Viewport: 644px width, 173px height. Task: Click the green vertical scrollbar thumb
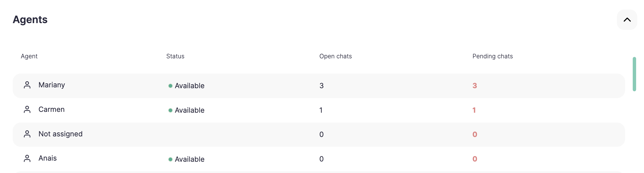click(x=634, y=74)
